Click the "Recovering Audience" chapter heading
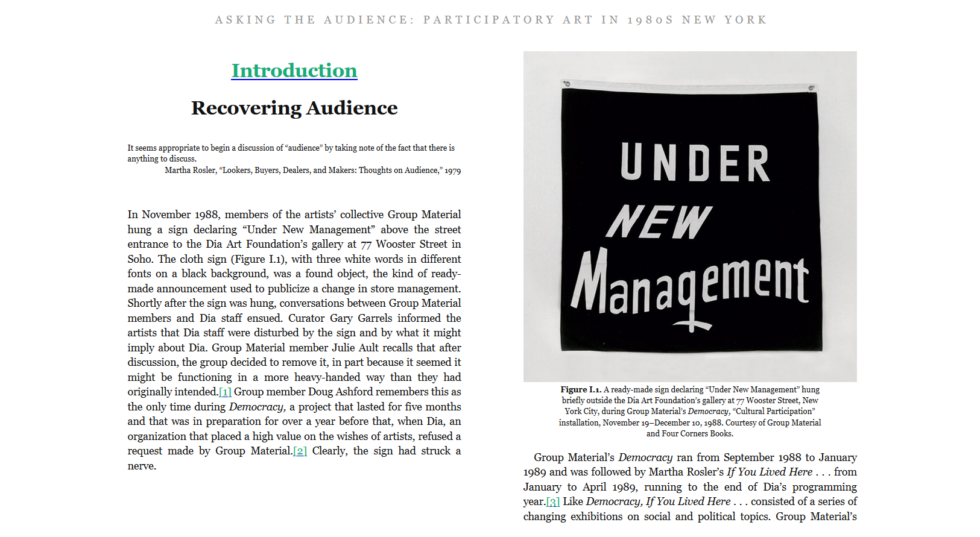 pyautogui.click(x=294, y=108)
